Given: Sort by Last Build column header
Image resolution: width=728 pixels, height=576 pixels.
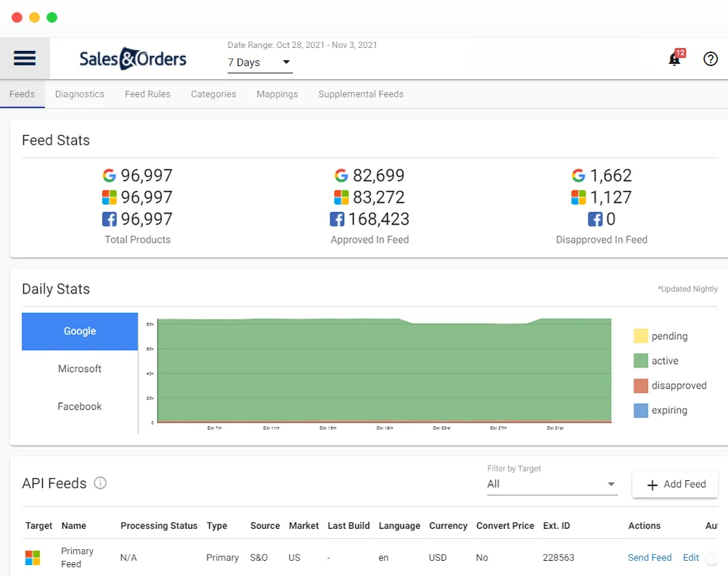Looking at the screenshot, I should coord(348,525).
